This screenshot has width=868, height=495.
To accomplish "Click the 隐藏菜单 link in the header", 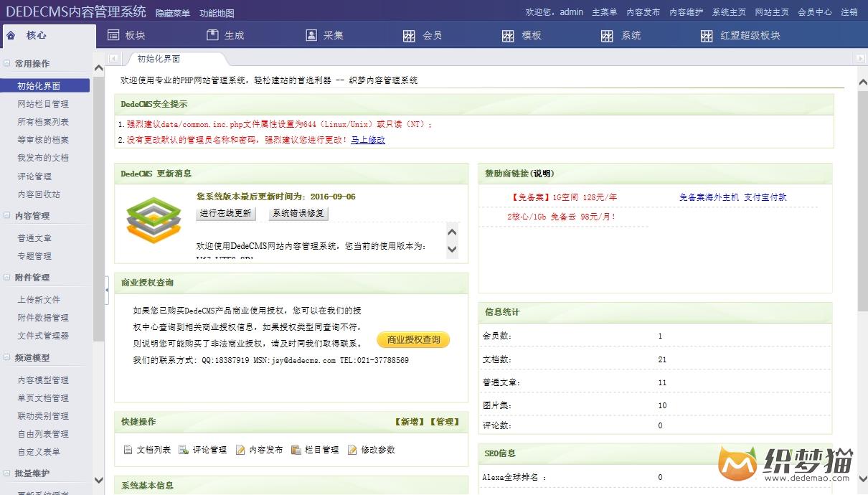I will (173, 14).
